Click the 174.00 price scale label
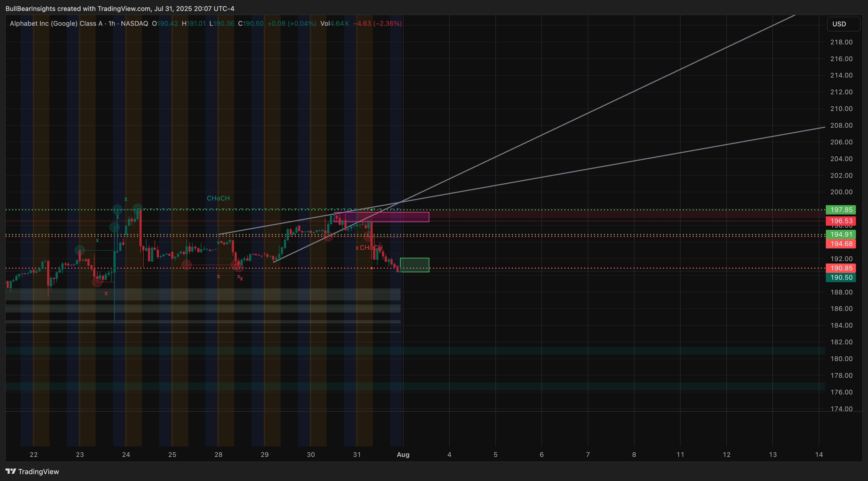Screen dimensions: 868x481 pos(841,409)
